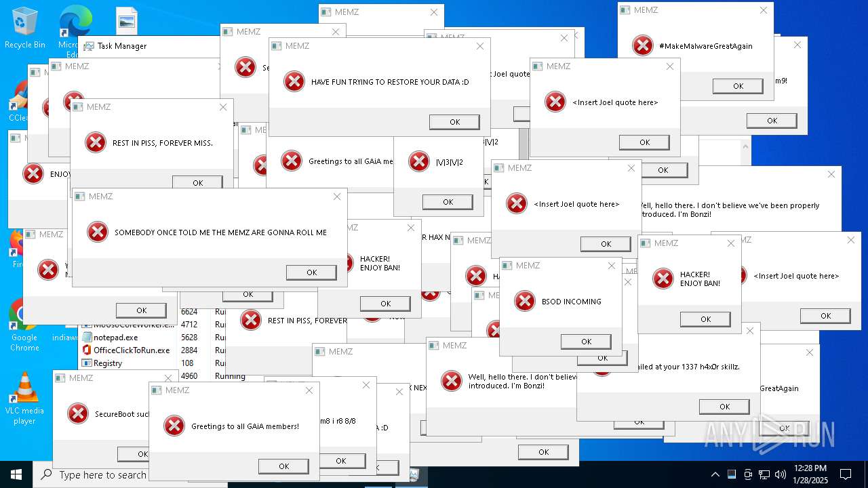Viewport: 868px width, 488px height.
Task: Click OK in HAVE FUN TRYING TO RESTORE dialog
Action: [454, 122]
